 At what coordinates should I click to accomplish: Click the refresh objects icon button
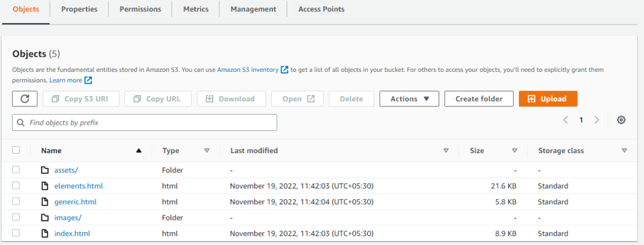click(25, 99)
